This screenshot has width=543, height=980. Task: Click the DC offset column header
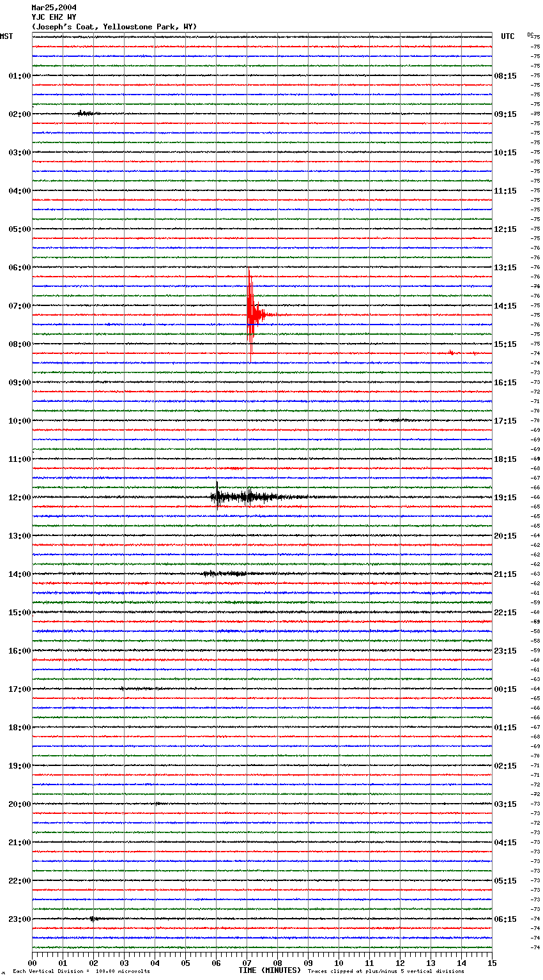[x=530, y=34]
